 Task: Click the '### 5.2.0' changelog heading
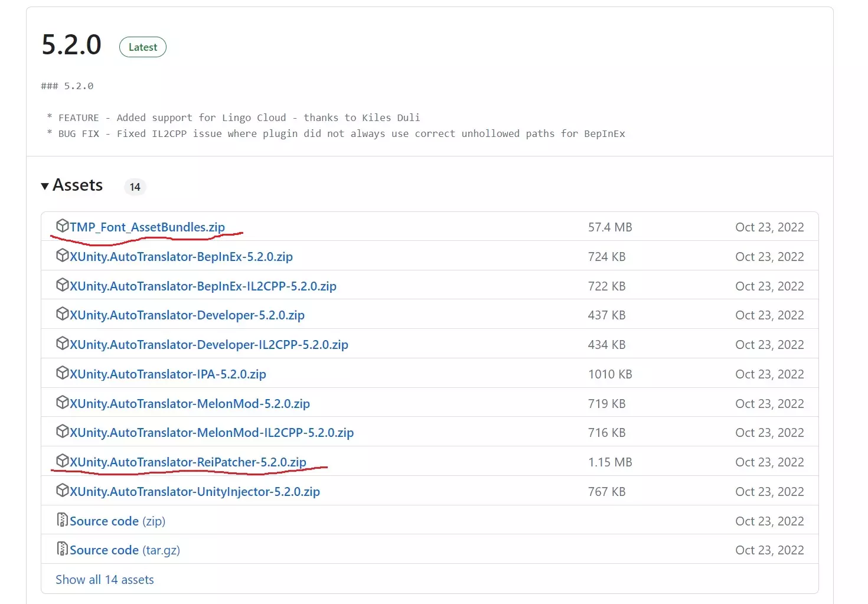(67, 86)
